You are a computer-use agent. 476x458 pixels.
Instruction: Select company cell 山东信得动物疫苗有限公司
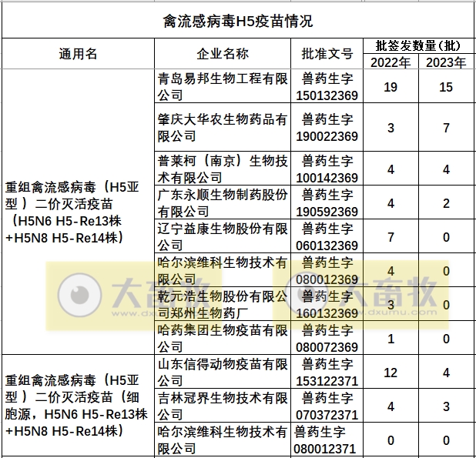(x=223, y=372)
